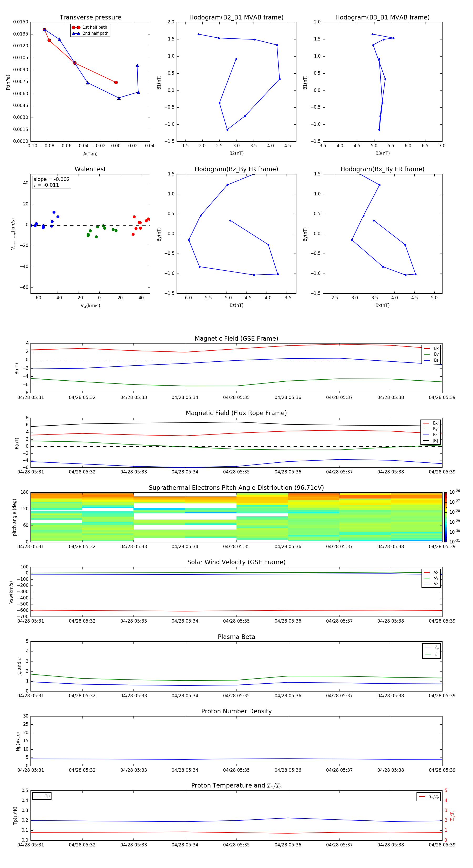Click "Bz" in the GSE magnetic field legend

tap(431, 360)
